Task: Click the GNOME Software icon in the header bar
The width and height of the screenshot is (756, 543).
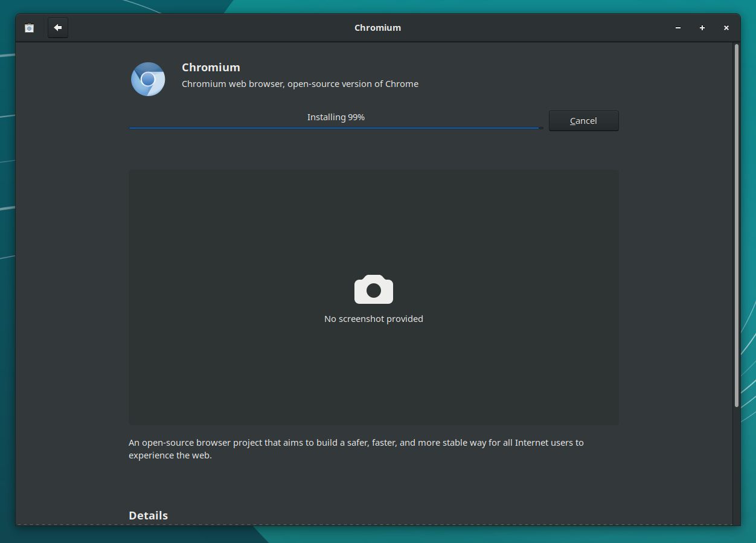Action: coord(28,27)
